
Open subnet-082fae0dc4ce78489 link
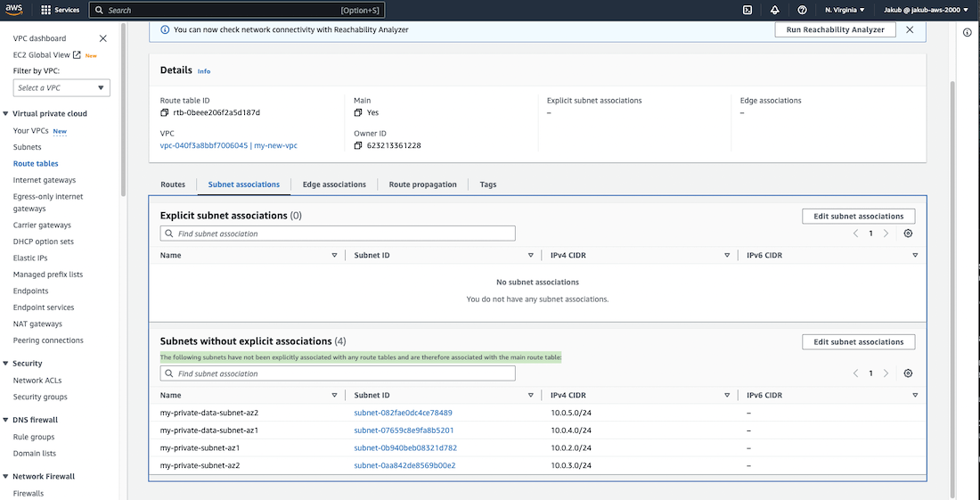tap(403, 413)
